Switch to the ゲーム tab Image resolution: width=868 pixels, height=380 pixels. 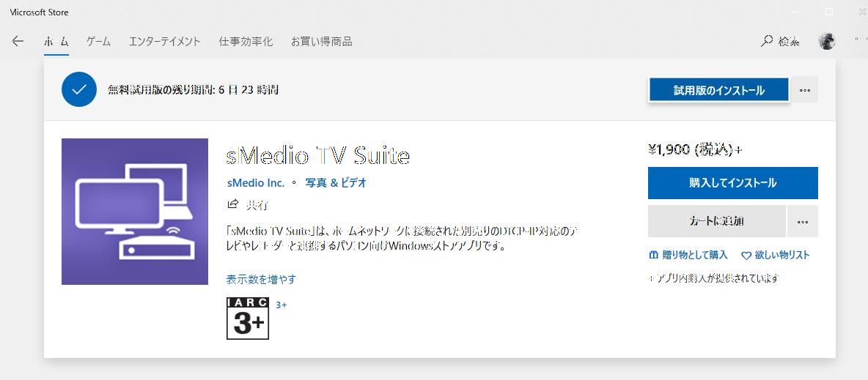point(98,42)
